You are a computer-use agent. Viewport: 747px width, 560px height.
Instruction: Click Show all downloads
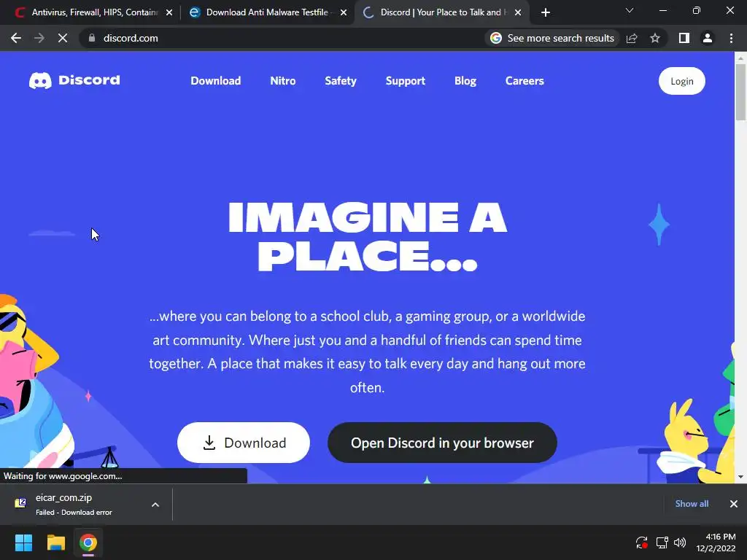coord(692,504)
